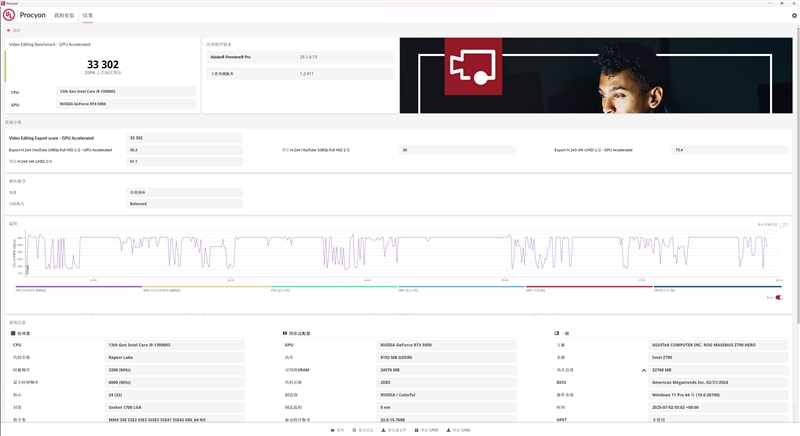Click the Intel Z790 chipset value
Viewport: 800px width, 436px height.
(x=718, y=357)
